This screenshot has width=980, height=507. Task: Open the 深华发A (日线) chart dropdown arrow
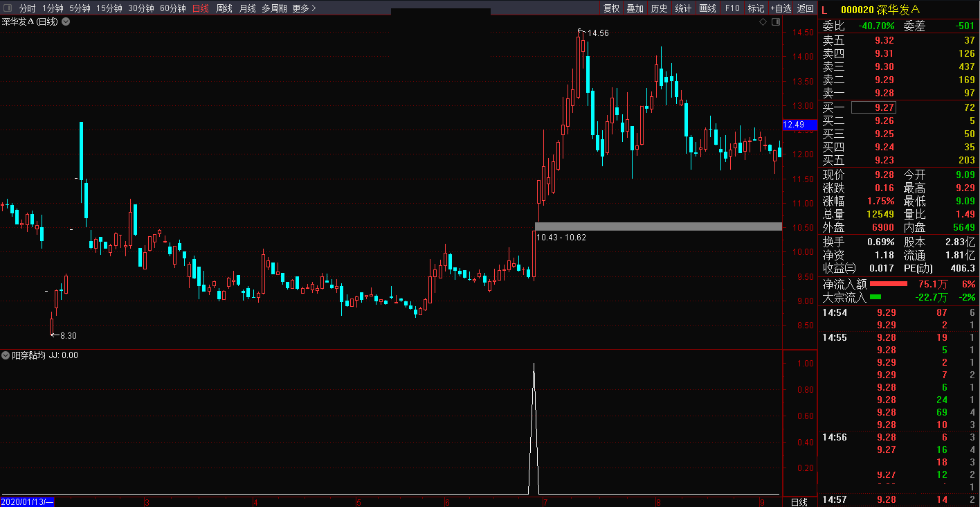66,21
